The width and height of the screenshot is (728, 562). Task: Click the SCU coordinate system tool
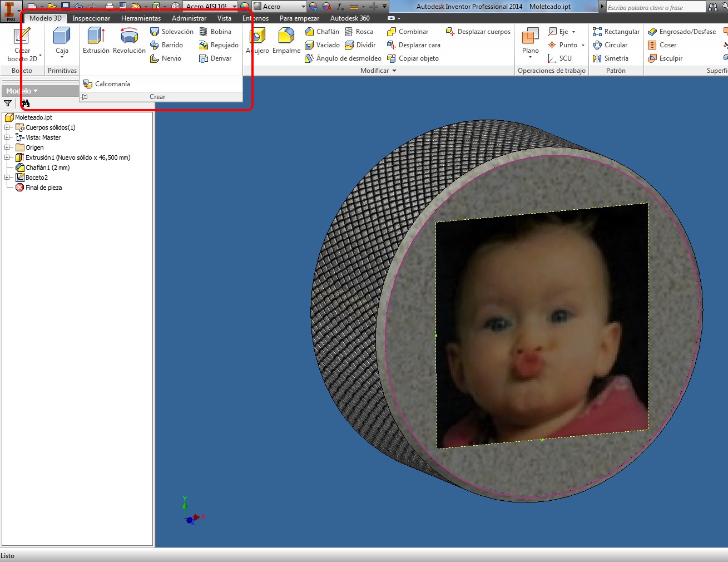tap(559, 58)
